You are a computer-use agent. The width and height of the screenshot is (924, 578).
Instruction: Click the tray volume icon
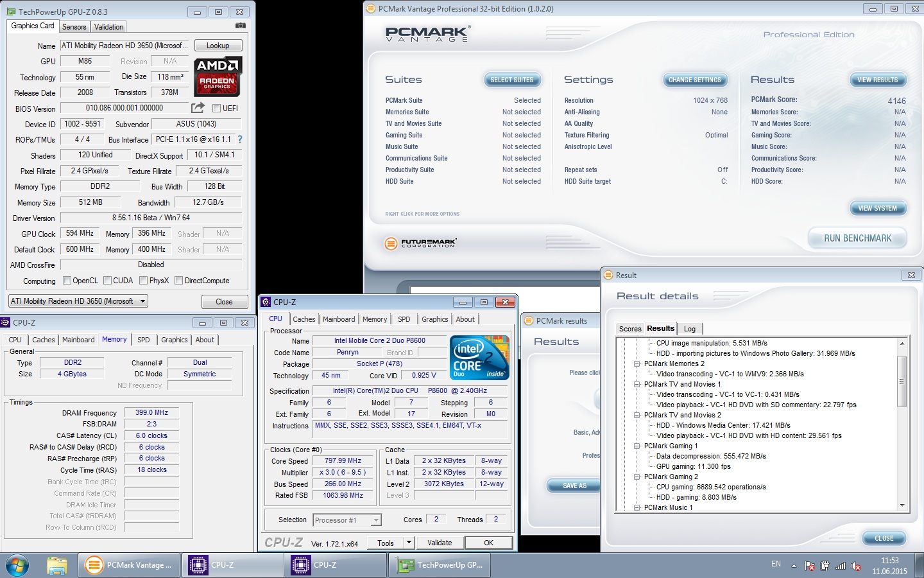855,566
